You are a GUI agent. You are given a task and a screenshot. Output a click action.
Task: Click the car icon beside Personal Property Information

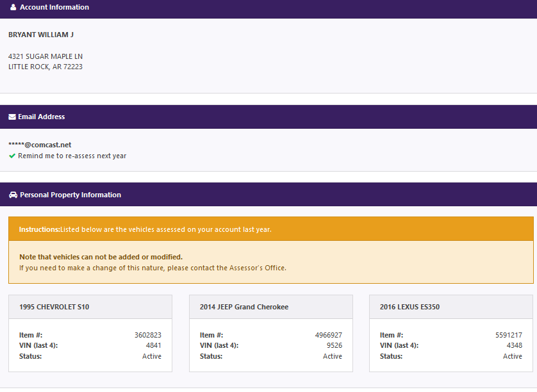(13, 195)
